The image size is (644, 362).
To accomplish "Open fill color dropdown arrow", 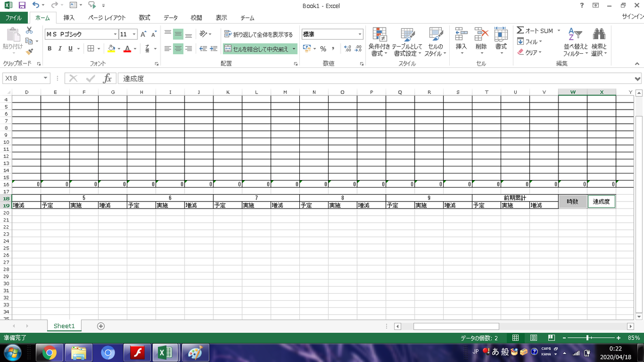I will tap(119, 49).
